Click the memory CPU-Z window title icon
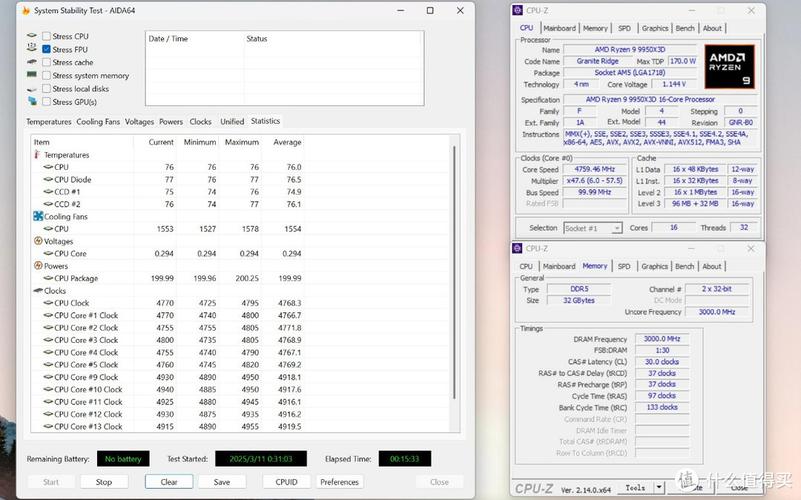This screenshot has height=500, width=801. [518, 248]
